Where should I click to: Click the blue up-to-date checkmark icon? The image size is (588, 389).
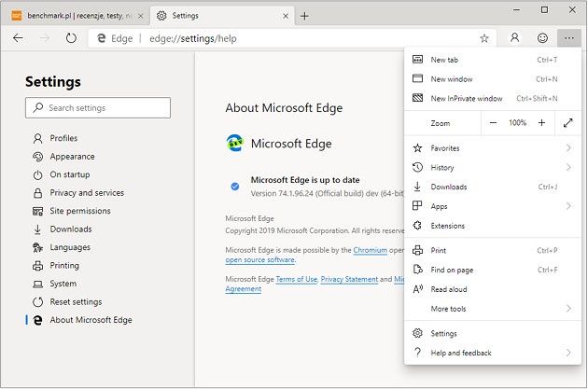point(235,187)
